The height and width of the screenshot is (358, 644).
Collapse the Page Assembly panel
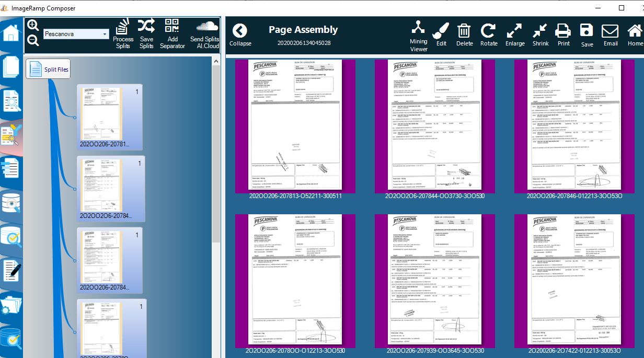click(x=240, y=35)
